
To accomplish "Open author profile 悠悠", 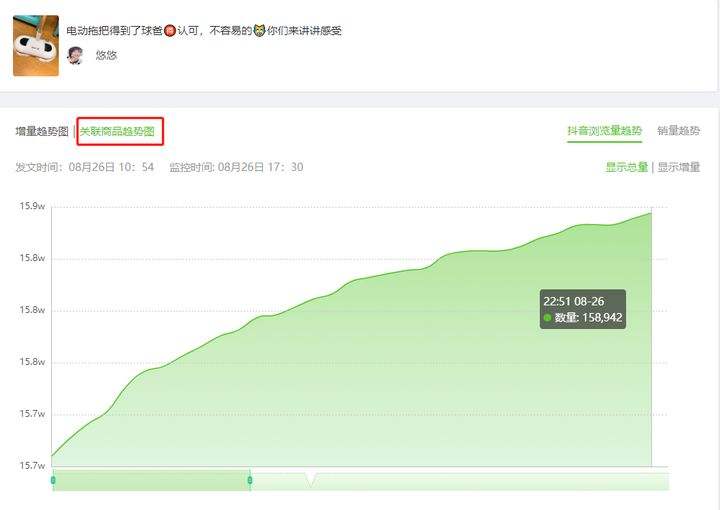I will (106, 55).
